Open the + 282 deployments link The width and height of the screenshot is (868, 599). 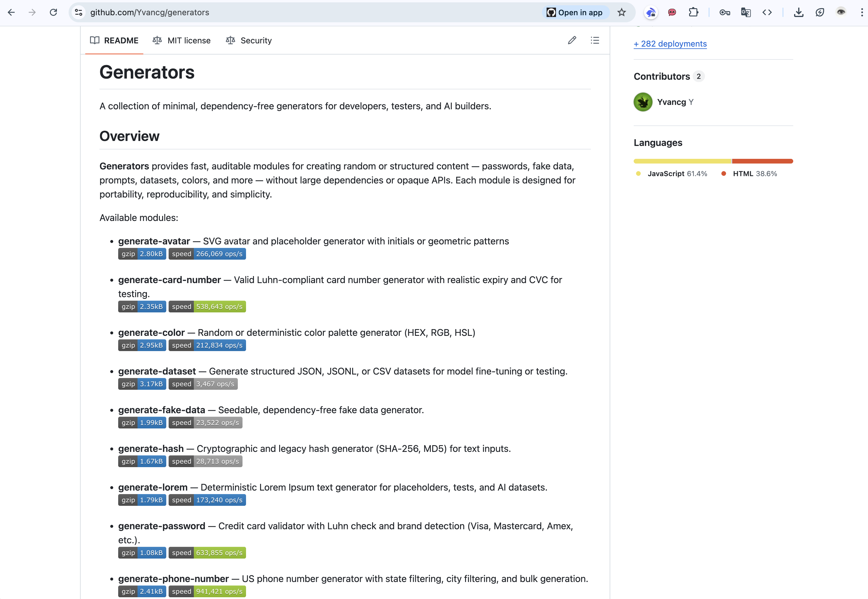[x=670, y=44]
